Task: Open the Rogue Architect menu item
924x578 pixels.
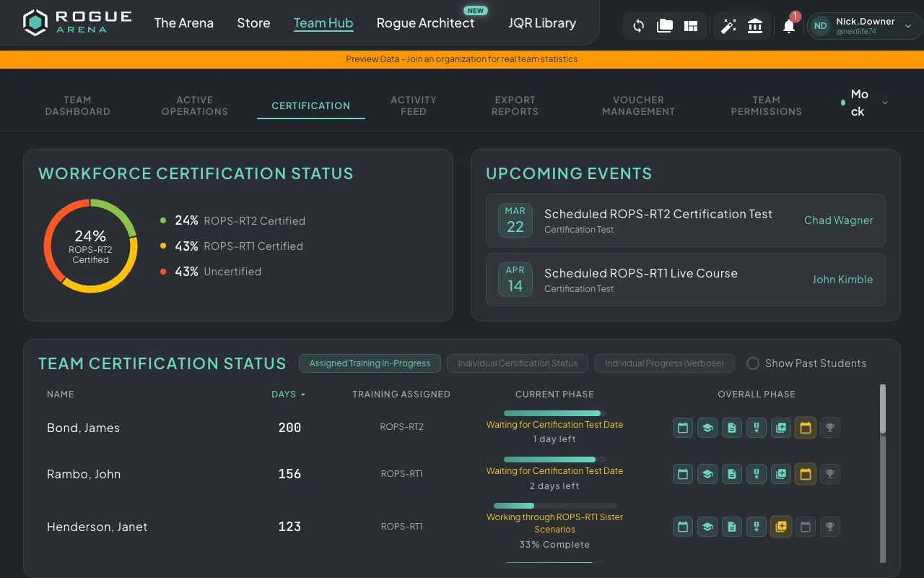Action: pos(425,23)
